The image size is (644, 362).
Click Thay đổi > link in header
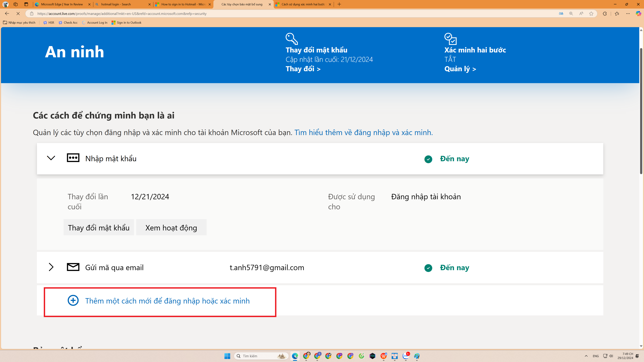(303, 69)
